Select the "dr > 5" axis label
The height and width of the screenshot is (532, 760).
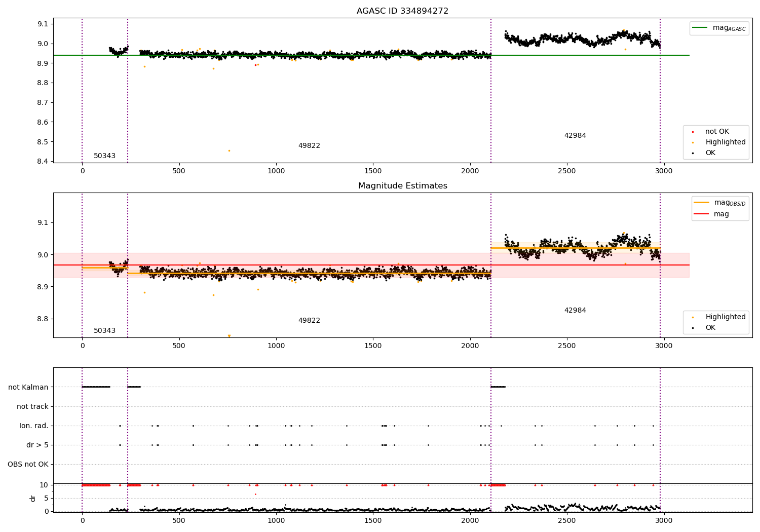coord(37,445)
